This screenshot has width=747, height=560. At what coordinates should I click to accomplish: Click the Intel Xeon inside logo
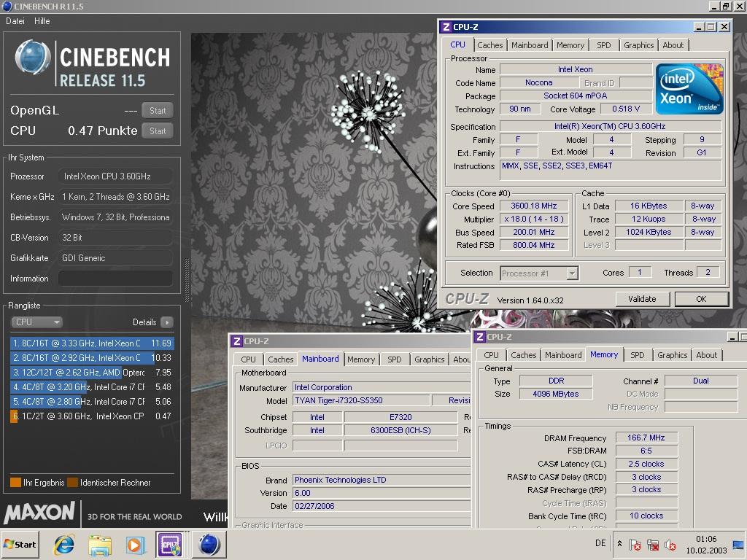point(689,89)
